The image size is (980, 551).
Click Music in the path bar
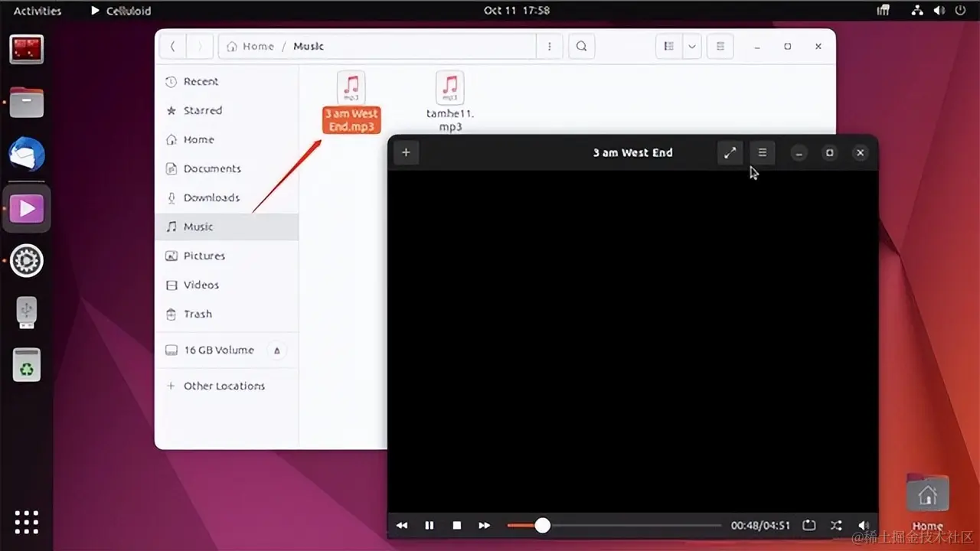pyautogui.click(x=309, y=46)
